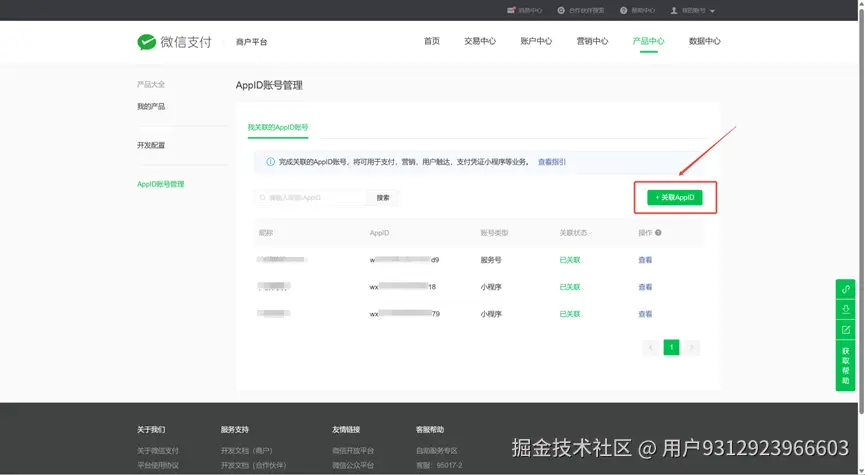This screenshot has width=865, height=475.
Task: Go to 首页 in the main navigation
Action: point(431,41)
